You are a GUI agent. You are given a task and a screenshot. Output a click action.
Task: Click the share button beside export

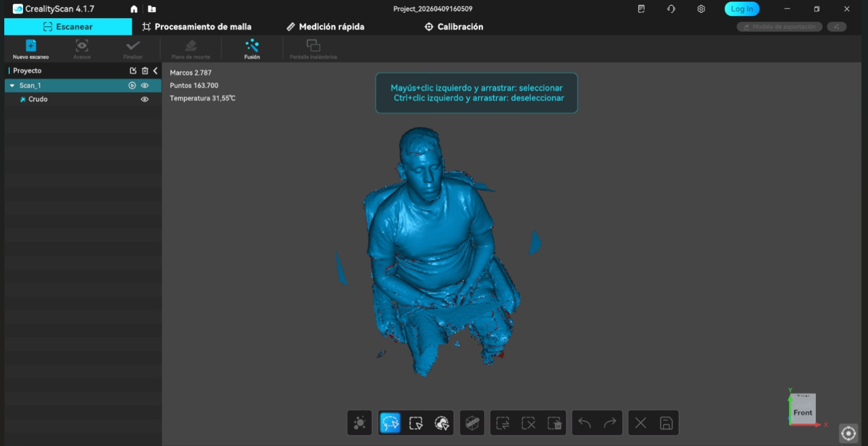(836, 27)
